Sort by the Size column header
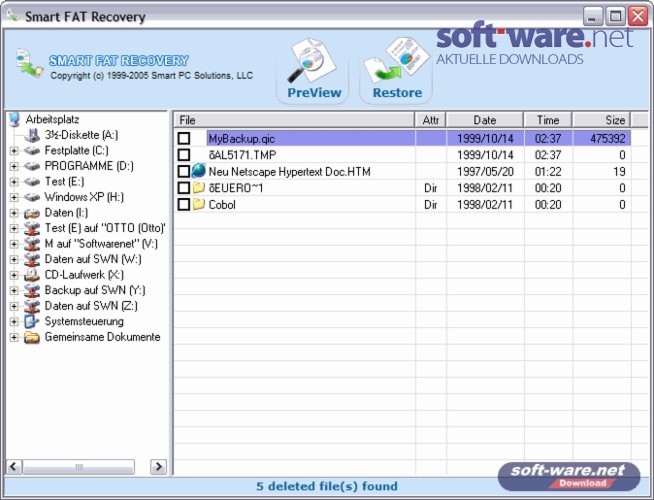Viewport: 654px width, 500px height. tap(601, 120)
